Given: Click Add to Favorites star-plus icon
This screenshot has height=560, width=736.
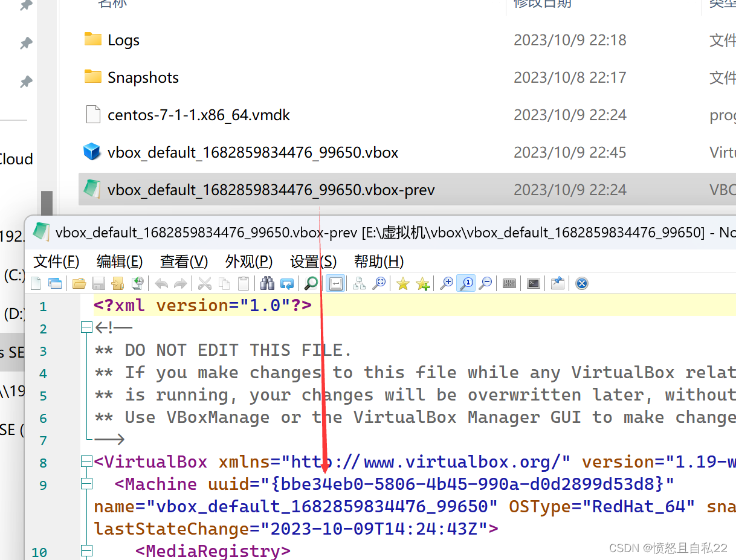Looking at the screenshot, I should [x=423, y=283].
